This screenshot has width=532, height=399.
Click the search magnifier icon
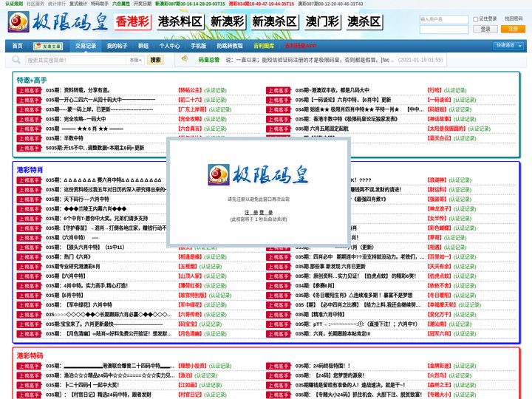pos(16,60)
